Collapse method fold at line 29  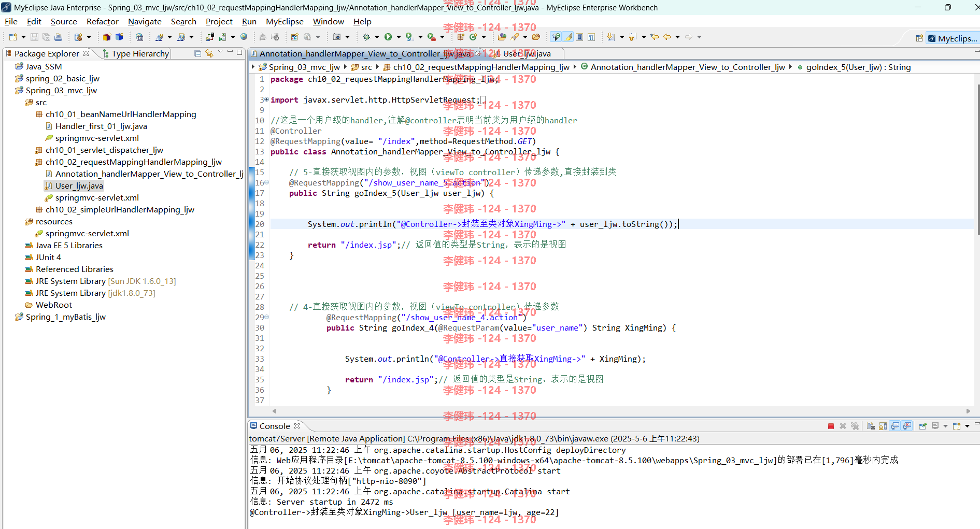point(266,317)
